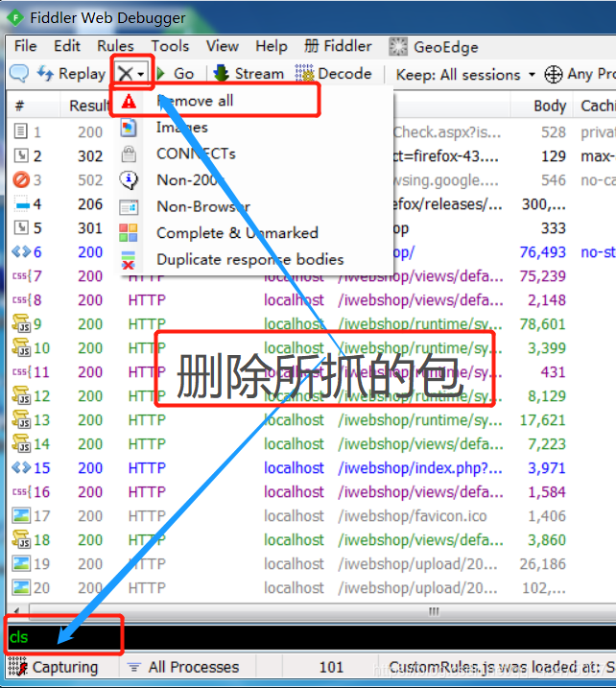Click the Any Process target icon
This screenshot has height=688, width=616.
pos(554,74)
